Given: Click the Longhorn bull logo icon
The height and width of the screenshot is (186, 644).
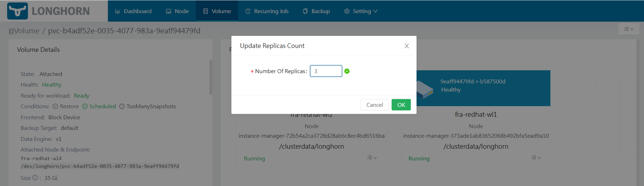Looking at the screenshot, I should (17, 11).
